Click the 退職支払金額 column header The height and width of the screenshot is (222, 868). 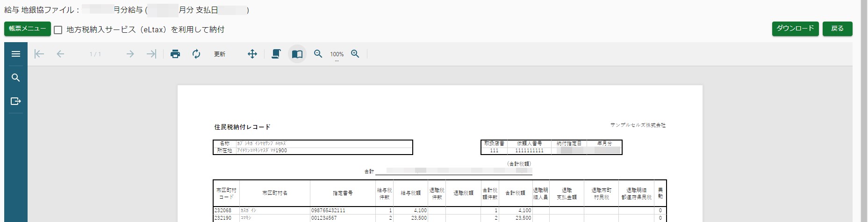pyautogui.click(x=567, y=193)
